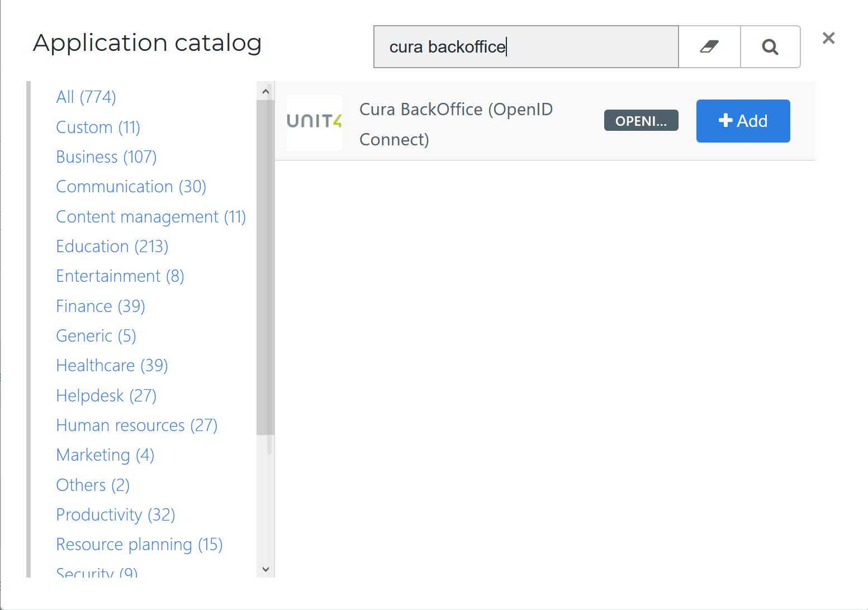Filter by Custom (11) category

98,127
